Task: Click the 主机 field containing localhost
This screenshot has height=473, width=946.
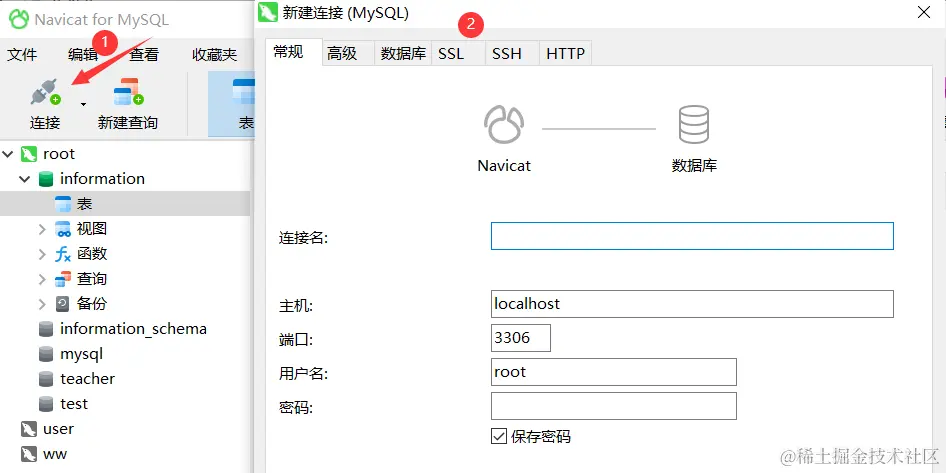Action: 692,304
